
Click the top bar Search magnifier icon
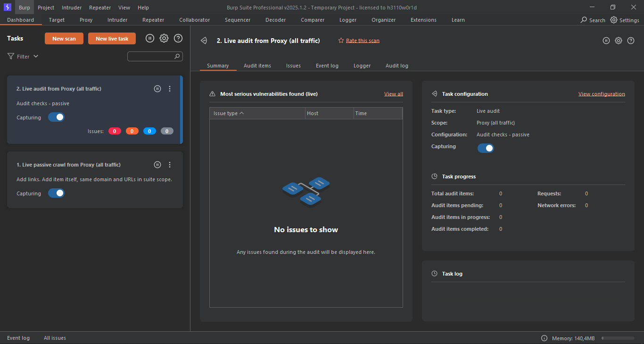pos(584,20)
